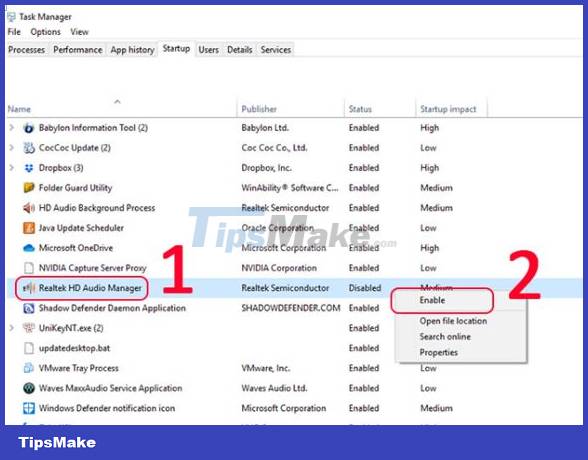Click the UniKeyNT.exe icon
This screenshot has height=460, width=588.
click(x=29, y=328)
